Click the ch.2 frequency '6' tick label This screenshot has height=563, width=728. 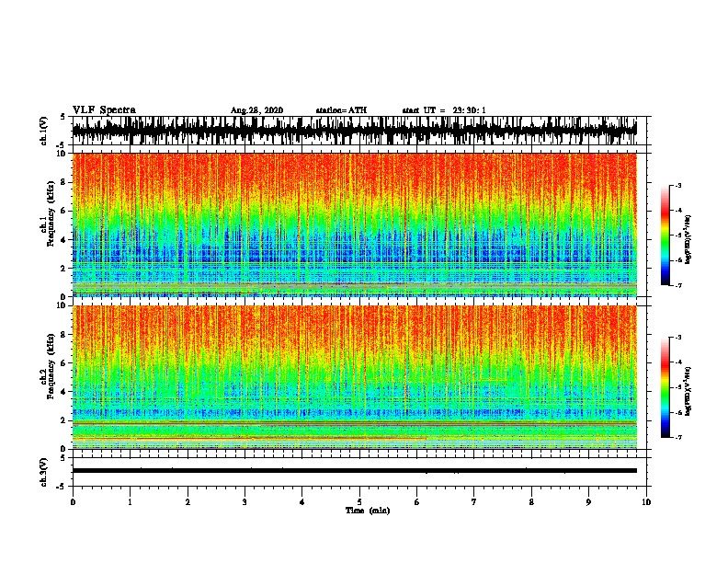(64, 363)
